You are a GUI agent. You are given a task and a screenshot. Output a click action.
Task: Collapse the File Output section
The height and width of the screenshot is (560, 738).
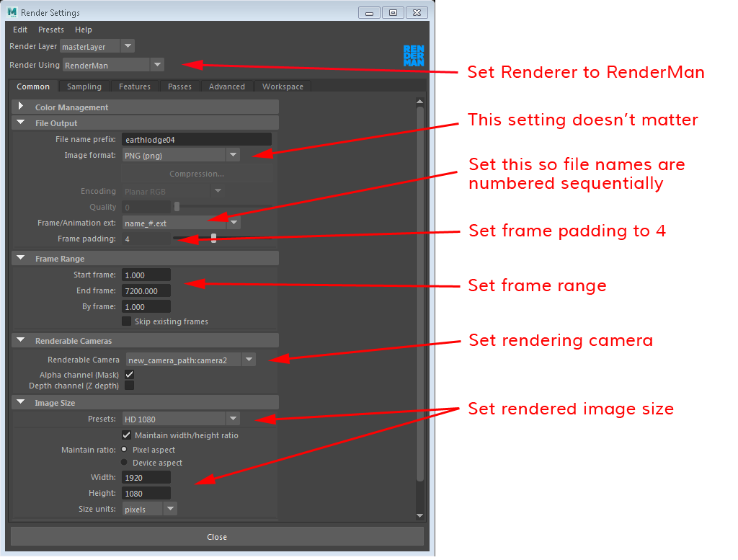click(21, 123)
